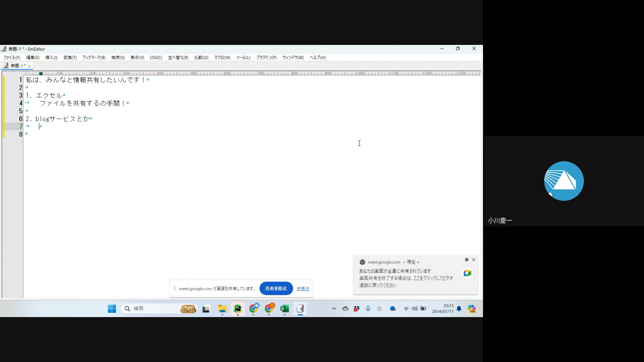644x362 pixels.
Task: Collapse the meet.google.com notification chevron
Action: pos(418,262)
